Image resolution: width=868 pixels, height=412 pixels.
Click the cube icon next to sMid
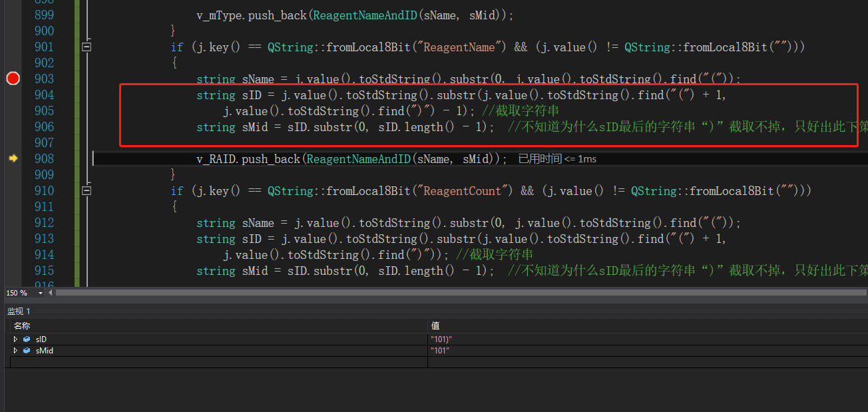(x=27, y=350)
